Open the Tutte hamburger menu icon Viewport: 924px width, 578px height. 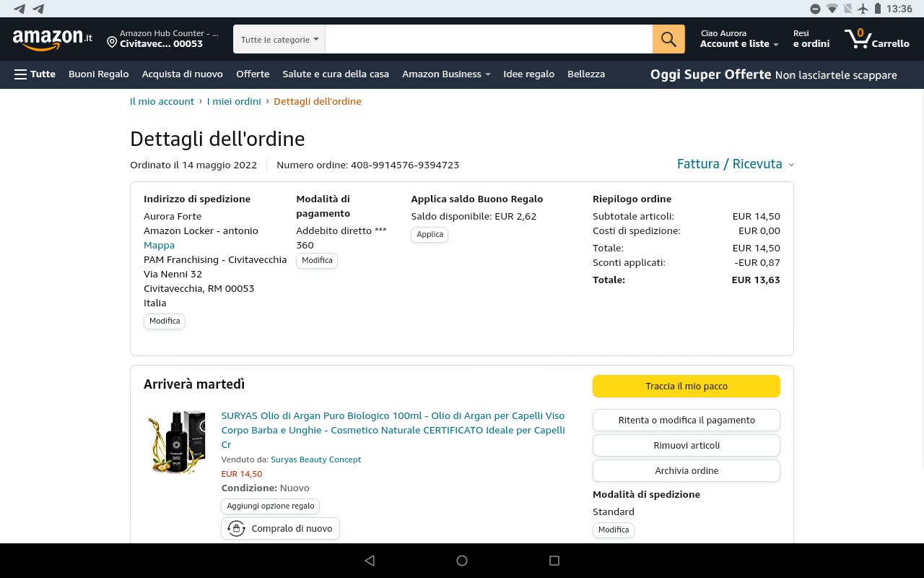(x=20, y=74)
